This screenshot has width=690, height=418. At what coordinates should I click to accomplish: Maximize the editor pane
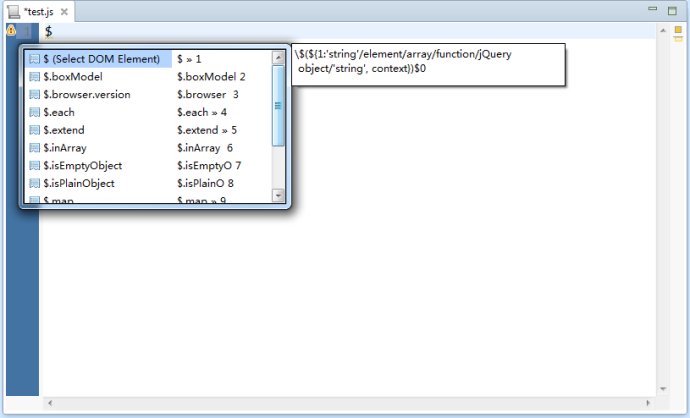click(672, 11)
